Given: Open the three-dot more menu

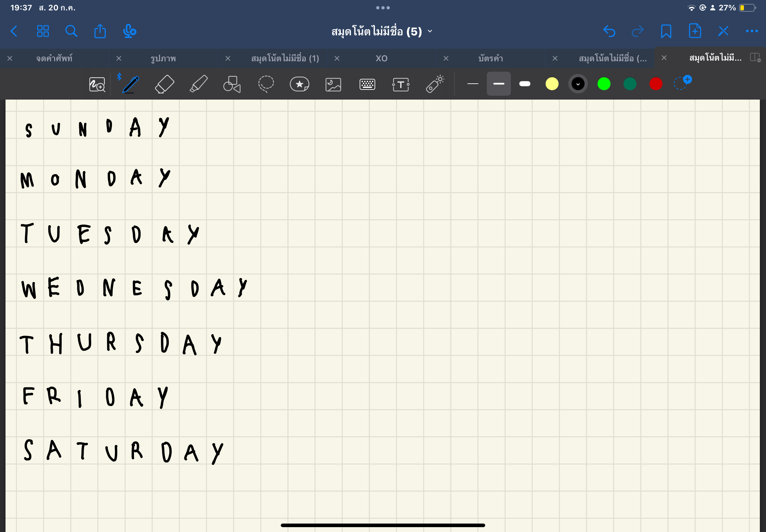Looking at the screenshot, I should click(x=752, y=31).
